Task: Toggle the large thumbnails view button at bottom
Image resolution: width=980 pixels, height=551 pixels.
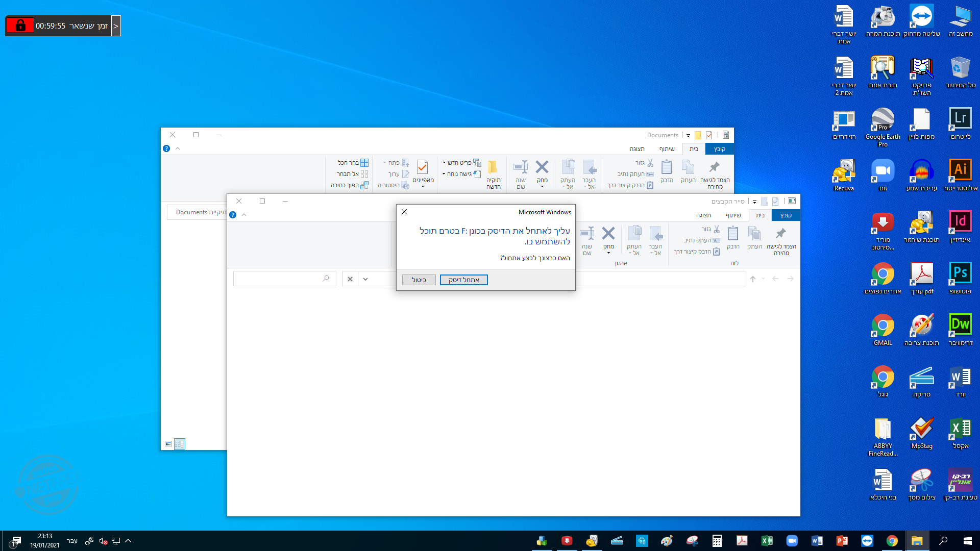Action: point(168,444)
